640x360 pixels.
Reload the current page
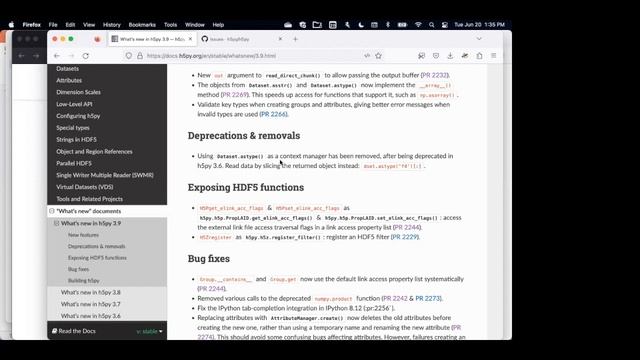tap(85, 56)
